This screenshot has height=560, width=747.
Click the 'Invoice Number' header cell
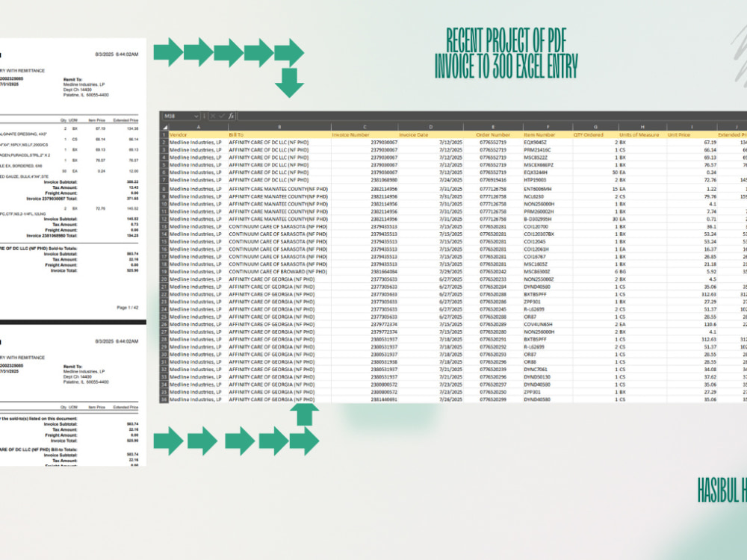[365, 134]
